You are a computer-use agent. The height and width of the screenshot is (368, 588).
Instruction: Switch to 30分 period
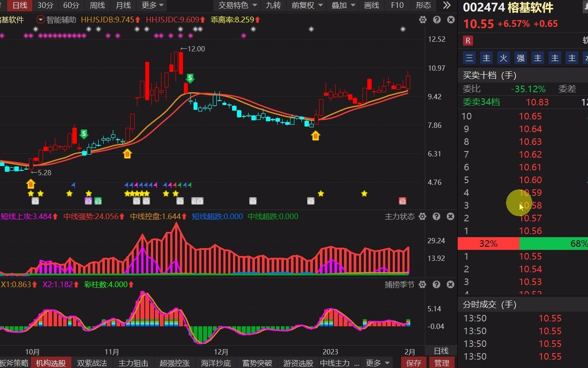coord(45,5)
